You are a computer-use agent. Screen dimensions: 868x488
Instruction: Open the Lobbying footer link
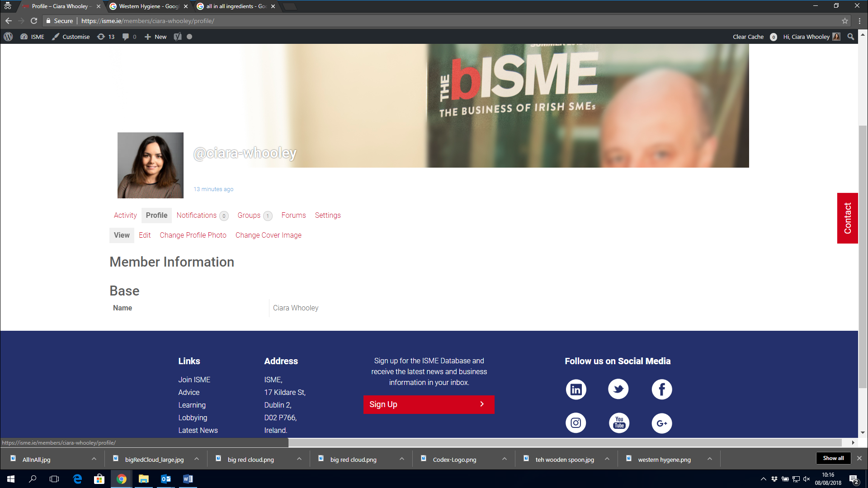[x=193, y=418]
